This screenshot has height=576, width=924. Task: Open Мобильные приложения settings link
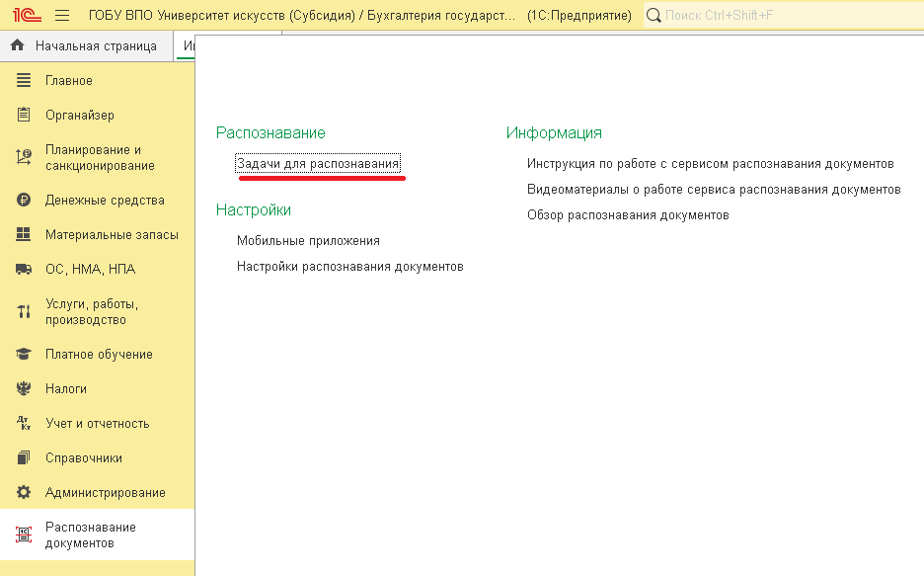308,241
